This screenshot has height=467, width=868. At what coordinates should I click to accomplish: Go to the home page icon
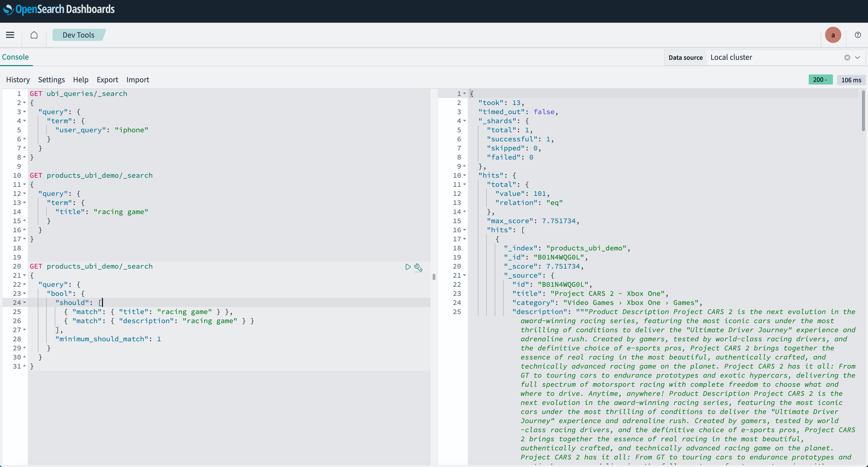(34, 35)
